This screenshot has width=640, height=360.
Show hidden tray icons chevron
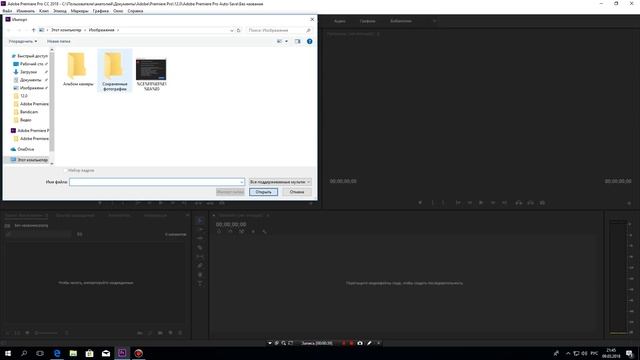click(568, 353)
